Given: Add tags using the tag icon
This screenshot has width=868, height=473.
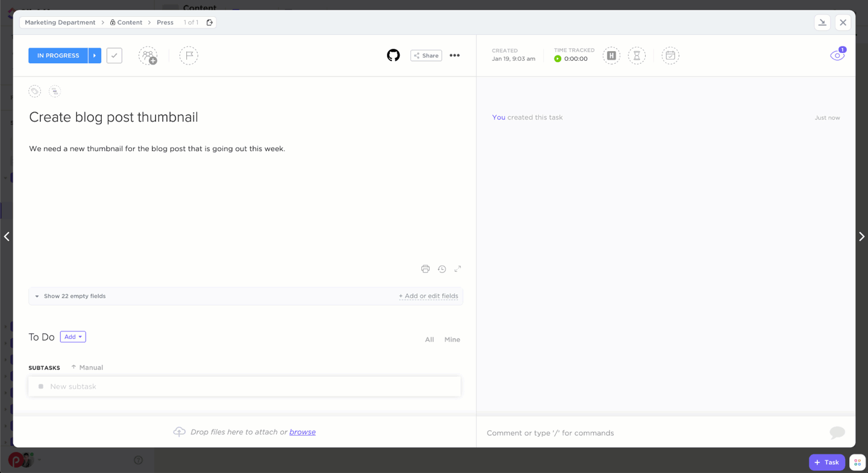Looking at the screenshot, I should tap(35, 92).
